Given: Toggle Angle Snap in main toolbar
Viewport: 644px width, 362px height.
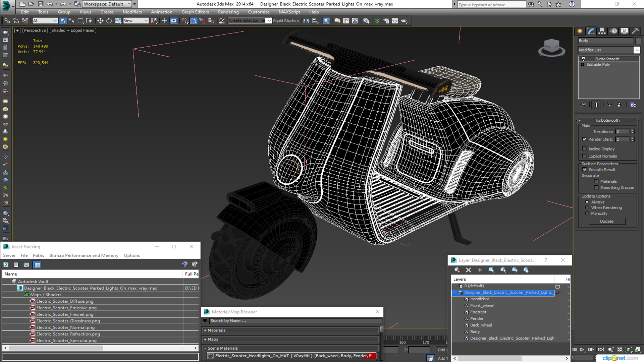Looking at the screenshot, I should 194,21.
